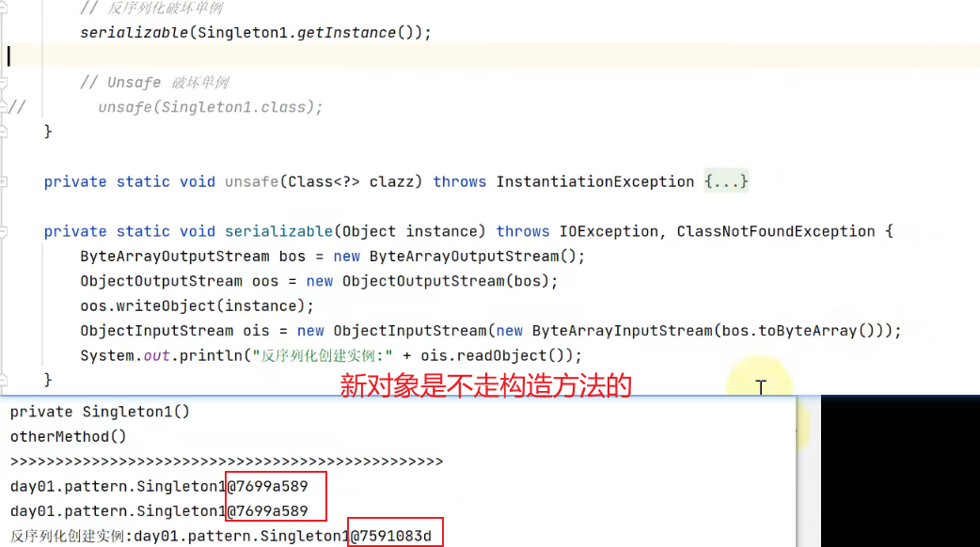Click ClassNotFoundException in the throws clause
980x547 pixels.
click(776, 231)
